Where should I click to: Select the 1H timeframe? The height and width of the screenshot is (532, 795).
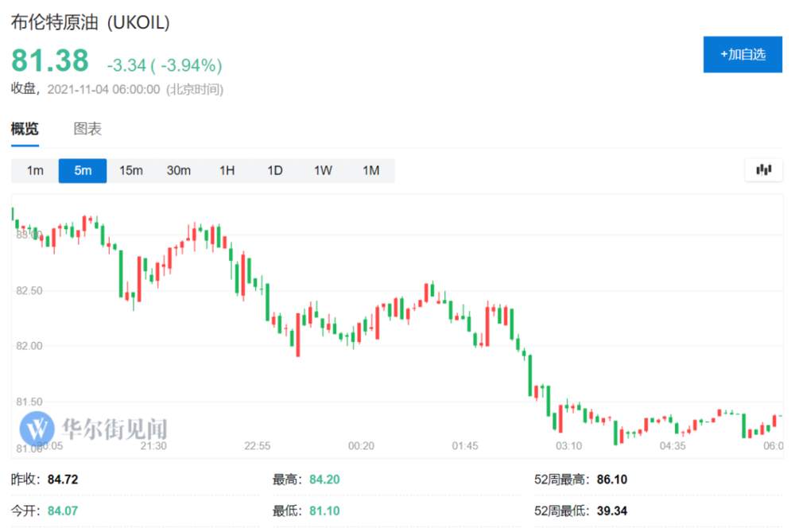tap(227, 170)
